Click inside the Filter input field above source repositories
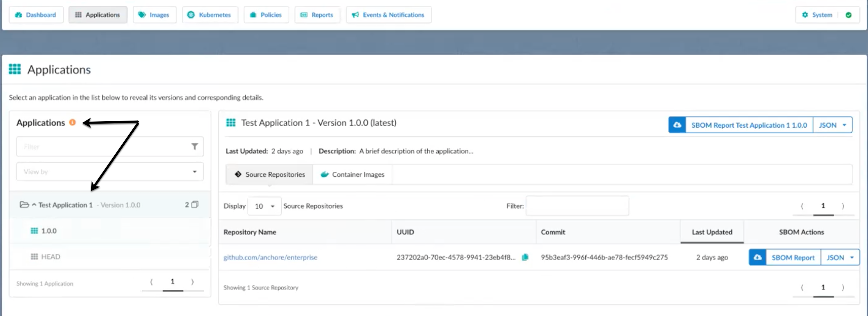Image resolution: width=868 pixels, height=316 pixels. [577, 206]
